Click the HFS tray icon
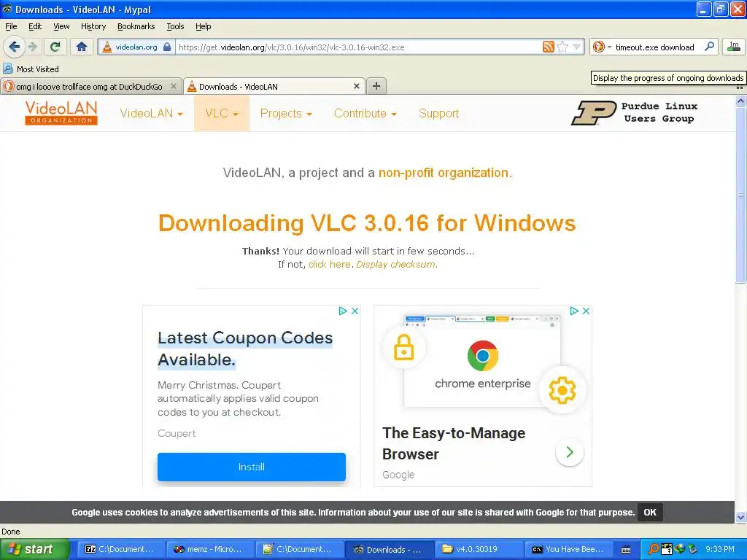Image resolution: width=747 pixels, height=560 pixels. [667, 549]
